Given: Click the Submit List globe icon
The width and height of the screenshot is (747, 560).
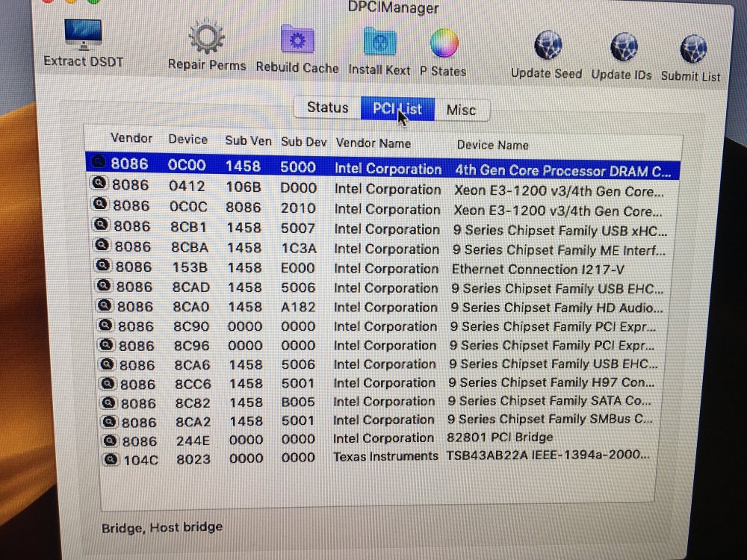Looking at the screenshot, I should tap(693, 49).
